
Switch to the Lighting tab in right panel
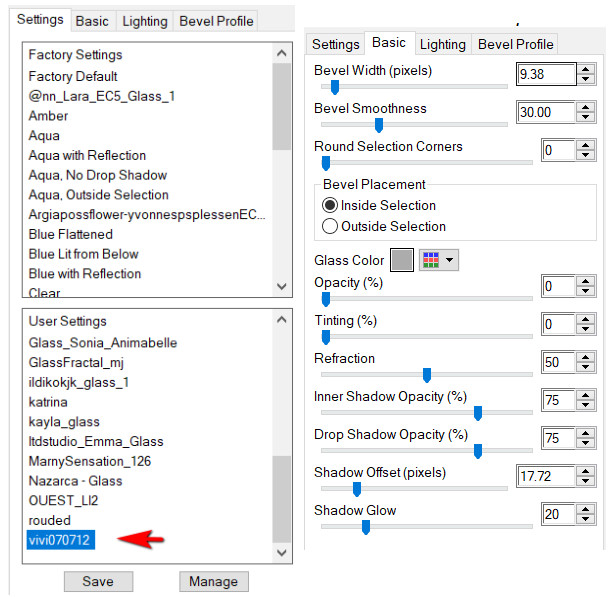[x=442, y=44]
